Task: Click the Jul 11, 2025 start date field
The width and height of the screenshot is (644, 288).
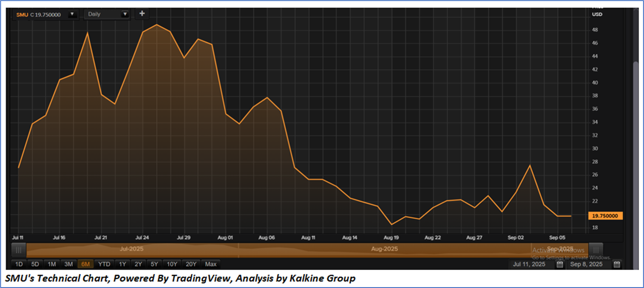Action: coord(529,265)
